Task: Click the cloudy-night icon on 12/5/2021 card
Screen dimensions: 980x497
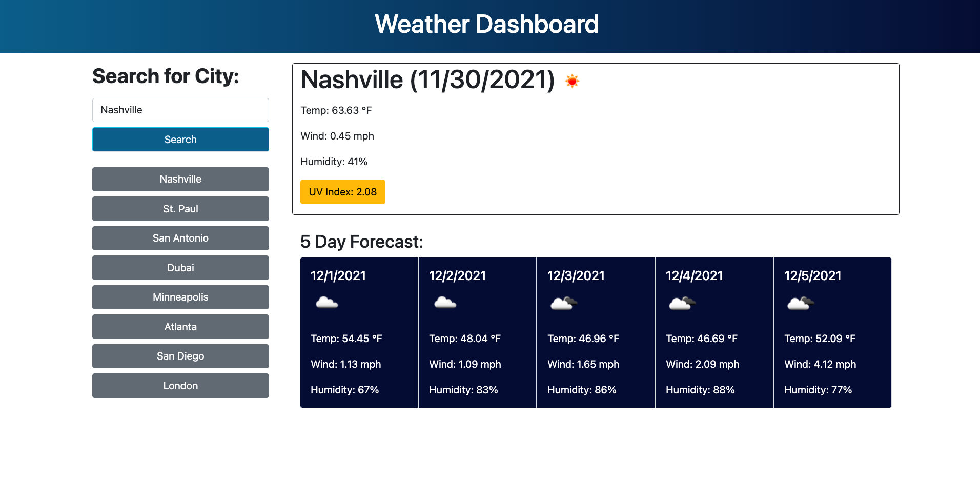Action: click(x=800, y=303)
